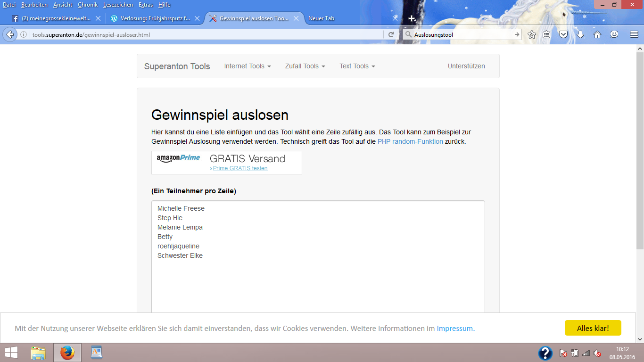The height and width of the screenshot is (362, 644).
Task: Show bookmarks list icon in toolbar
Action: coord(546,34)
